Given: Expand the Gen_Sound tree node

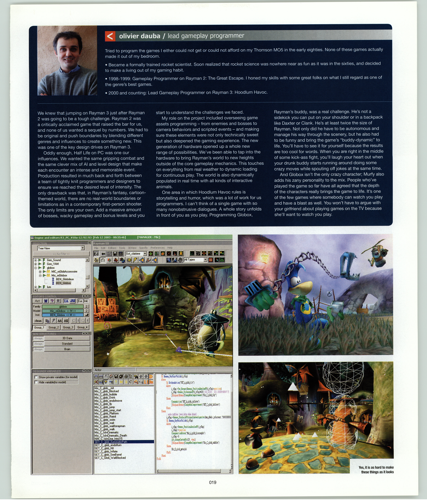Looking at the screenshot, I should (x=35, y=260).
